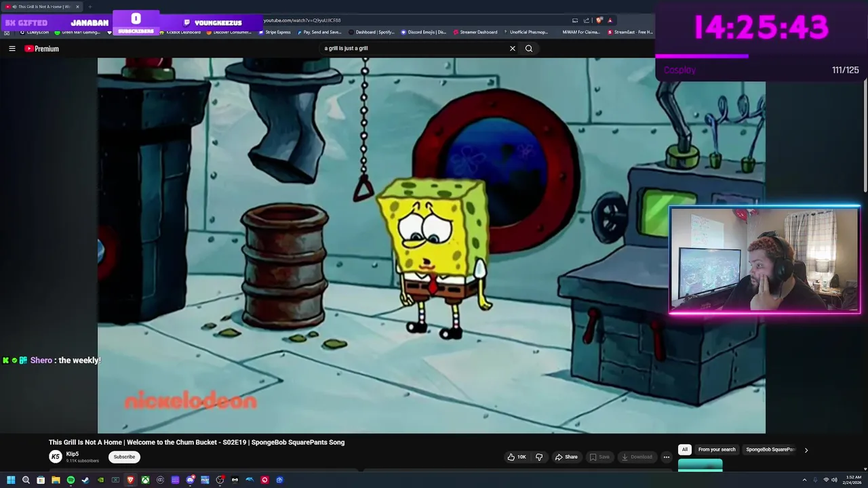Screen dimensions: 868x488
Task: Open the Discord Emojis bookmark
Action: [x=424, y=32]
